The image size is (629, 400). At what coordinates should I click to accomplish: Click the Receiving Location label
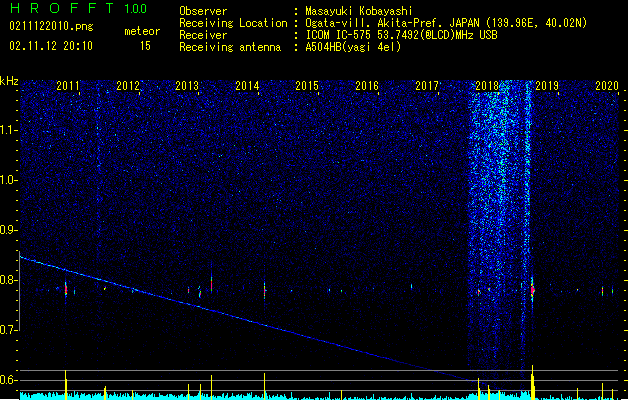(233, 23)
